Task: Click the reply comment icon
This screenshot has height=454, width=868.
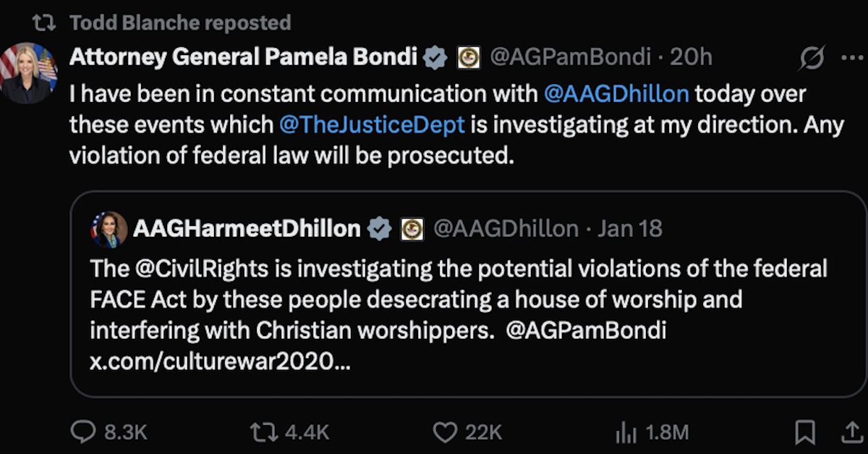Action: tap(83, 432)
